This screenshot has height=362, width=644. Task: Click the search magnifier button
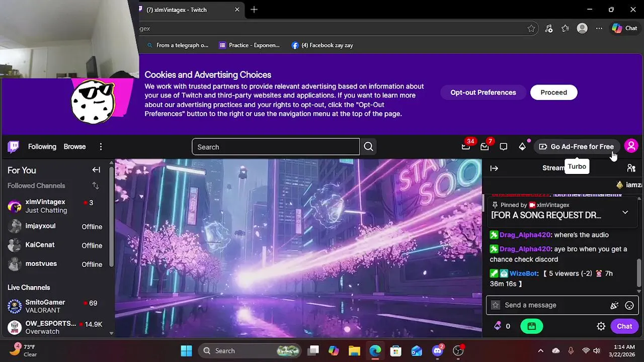click(x=368, y=147)
